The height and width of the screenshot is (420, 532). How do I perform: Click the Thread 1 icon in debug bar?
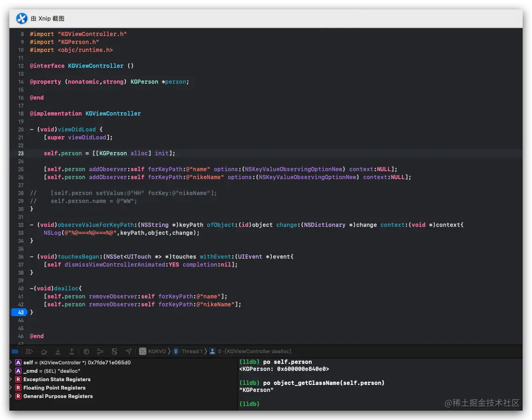[x=176, y=351]
